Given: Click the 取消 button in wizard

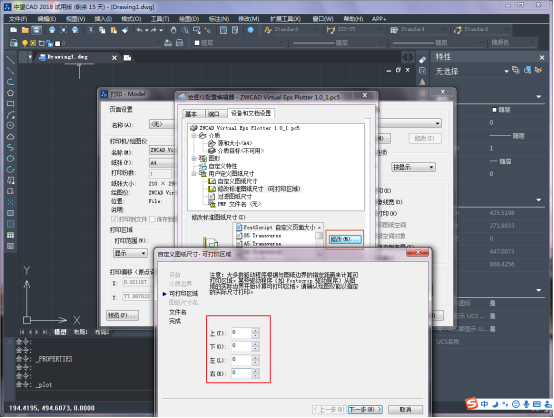Looking at the screenshot, I should [405, 409].
